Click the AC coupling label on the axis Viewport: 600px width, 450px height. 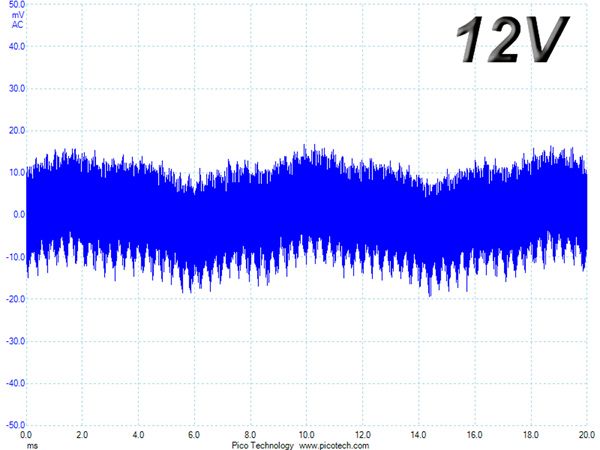click(x=17, y=25)
